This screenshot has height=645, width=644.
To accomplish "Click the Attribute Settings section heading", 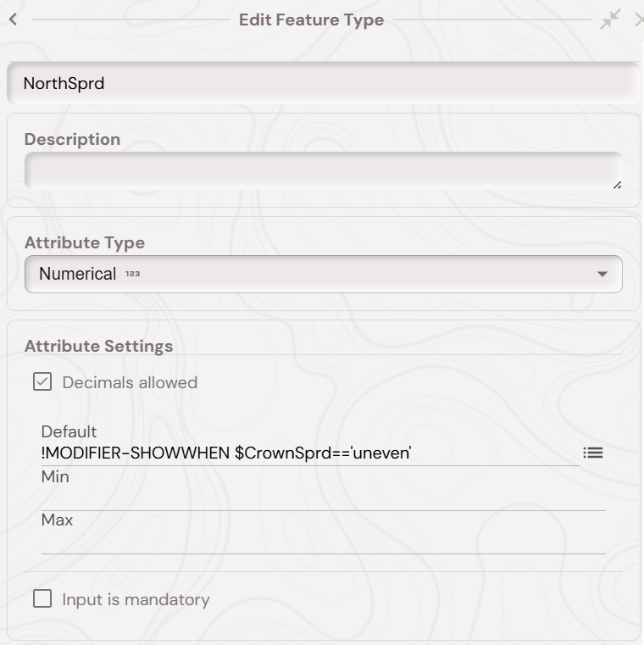I will [x=98, y=346].
